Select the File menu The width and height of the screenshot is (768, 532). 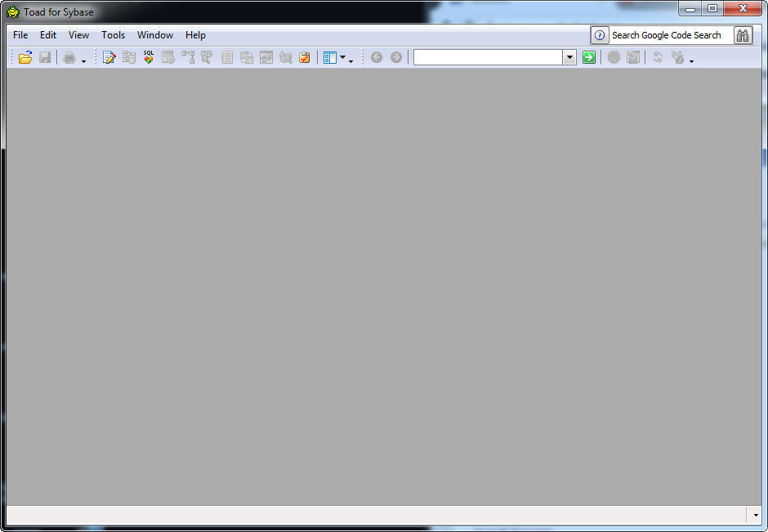[x=20, y=35]
